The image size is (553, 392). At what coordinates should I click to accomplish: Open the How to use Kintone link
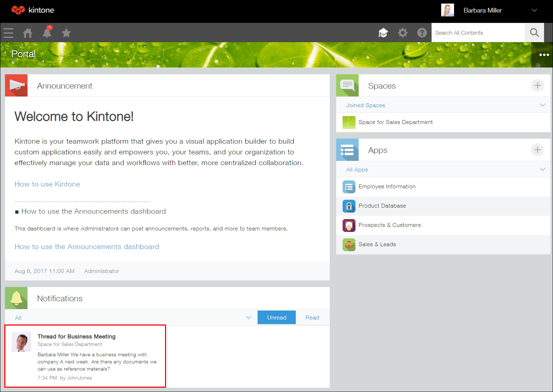[x=47, y=184]
